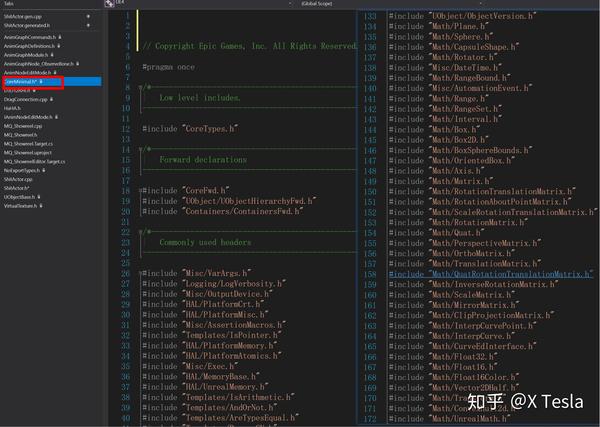Click pin icon beside ShitActor.generated.h
600x427 pixels.
88,25
